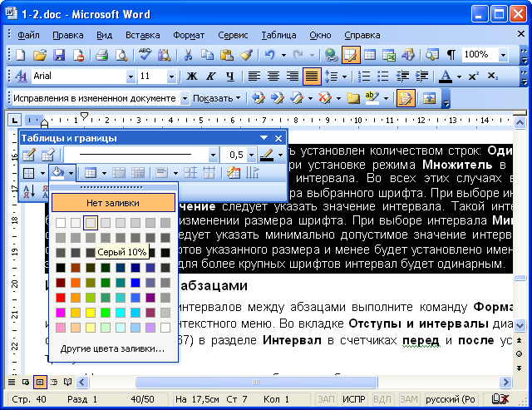Image resolution: width=532 pixels, height=410 pixels.
Task: Undo the last action
Action: [270, 55]
